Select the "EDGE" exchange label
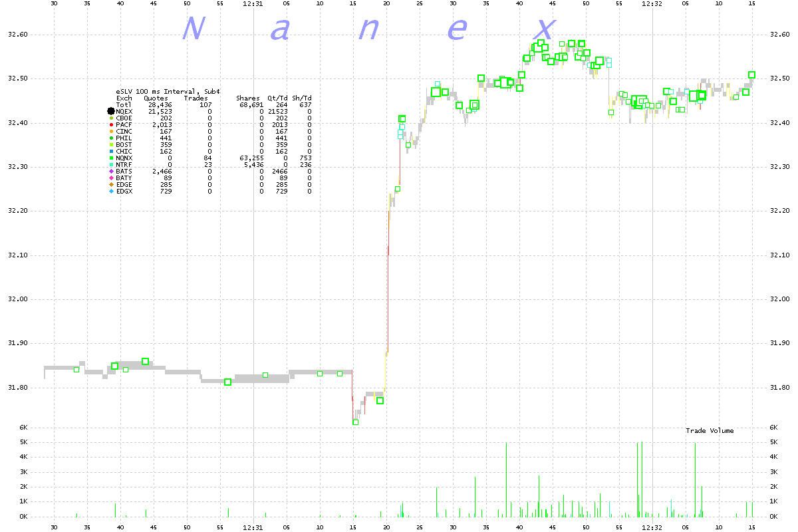 tap(124, 185)
